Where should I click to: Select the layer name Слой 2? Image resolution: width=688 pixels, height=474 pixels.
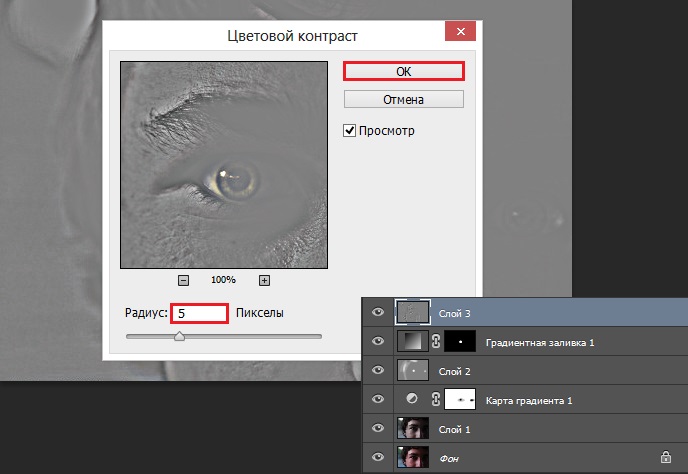tap(454, 371)
